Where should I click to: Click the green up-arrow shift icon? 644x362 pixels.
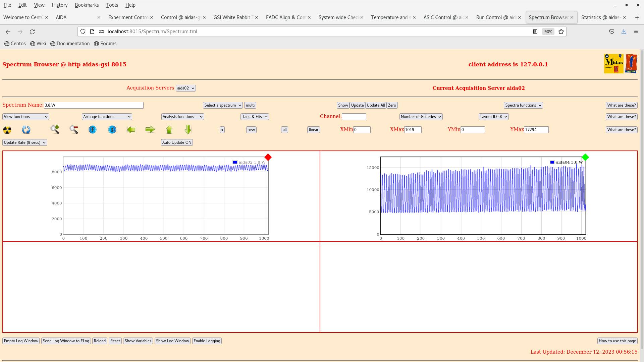tap(169, 130)
